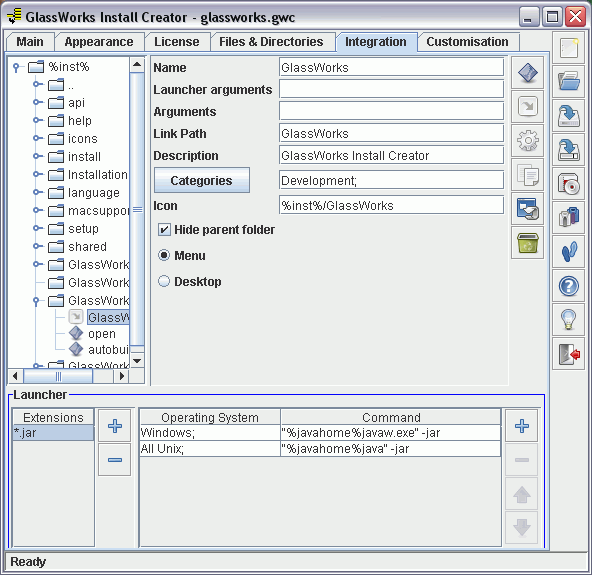Select the *.jar extension row
Screen dimensions: 592x575
point(53,433)
